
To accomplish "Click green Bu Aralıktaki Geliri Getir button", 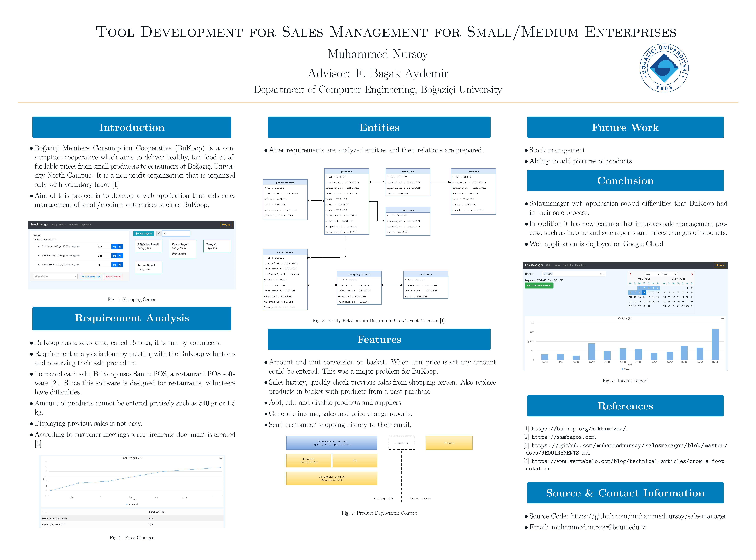I will (x=539, y=285).
